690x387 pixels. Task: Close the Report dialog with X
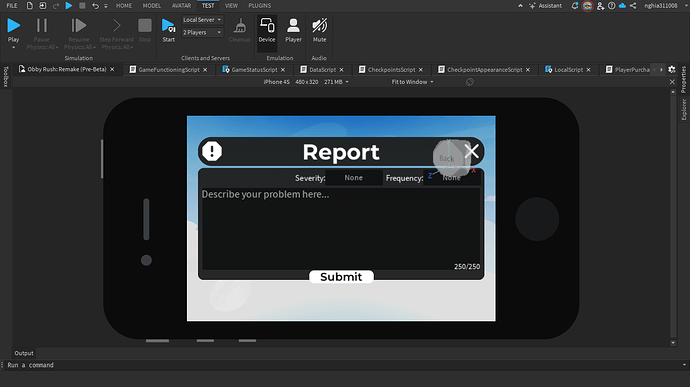tap(472, 151)
